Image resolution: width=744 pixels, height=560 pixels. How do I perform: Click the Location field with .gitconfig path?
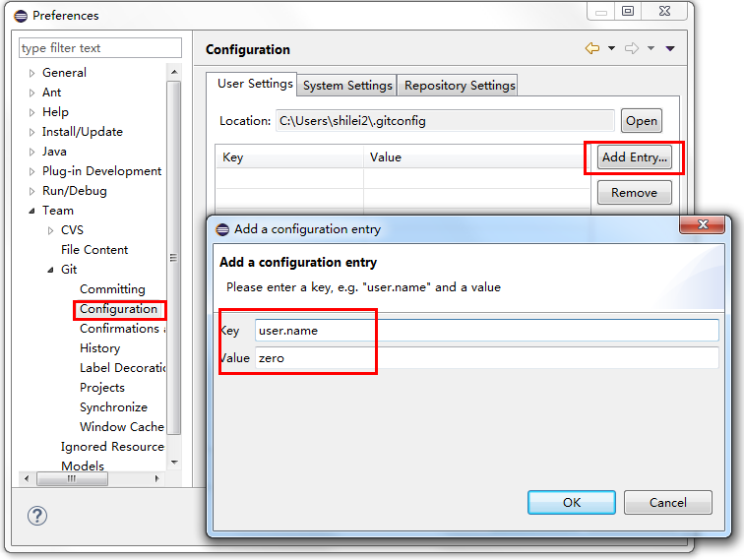(445, 120)
